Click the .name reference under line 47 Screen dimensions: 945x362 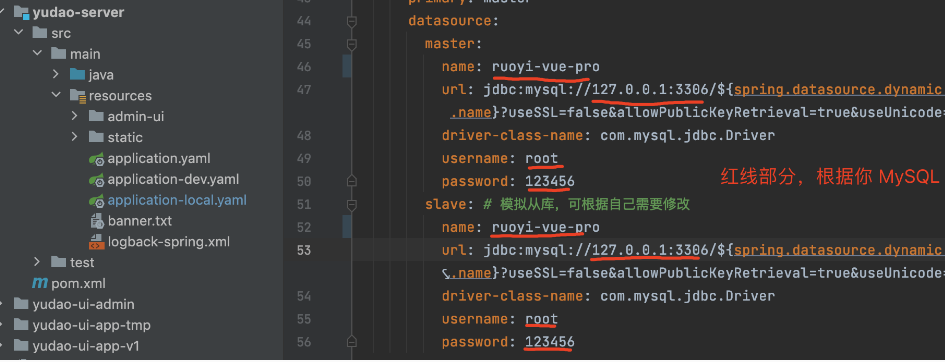pos(471,112)
